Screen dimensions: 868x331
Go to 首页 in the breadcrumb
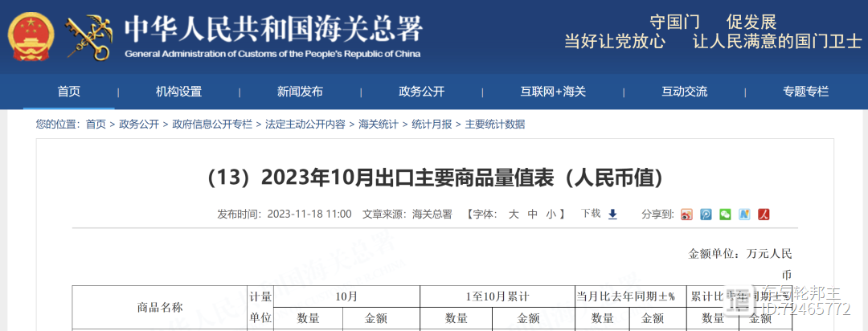96,125
